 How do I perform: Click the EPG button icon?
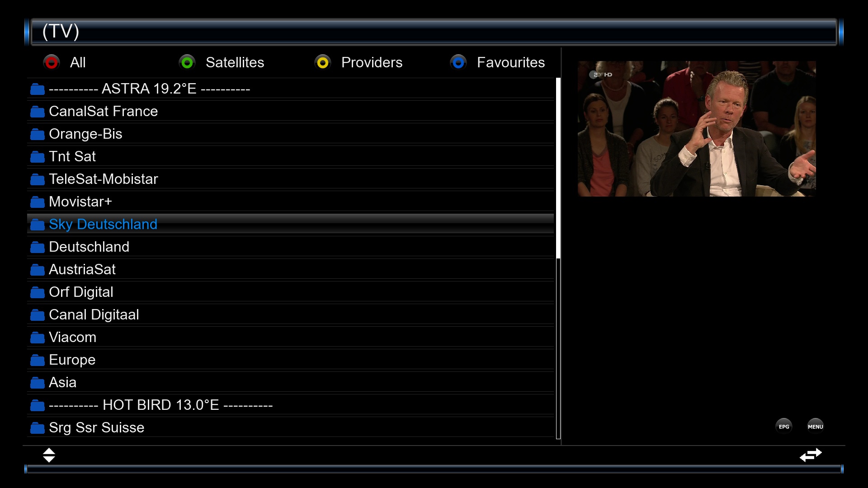coord(784,427)
